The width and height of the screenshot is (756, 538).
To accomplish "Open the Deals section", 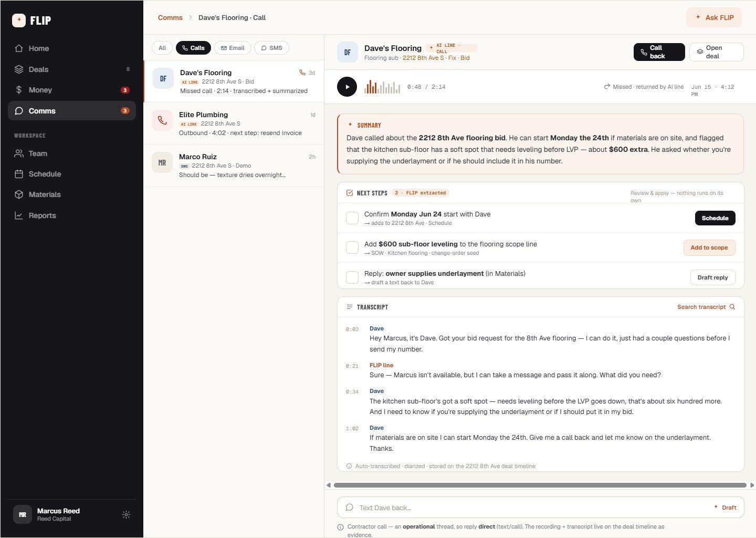I will pos(71,69).
